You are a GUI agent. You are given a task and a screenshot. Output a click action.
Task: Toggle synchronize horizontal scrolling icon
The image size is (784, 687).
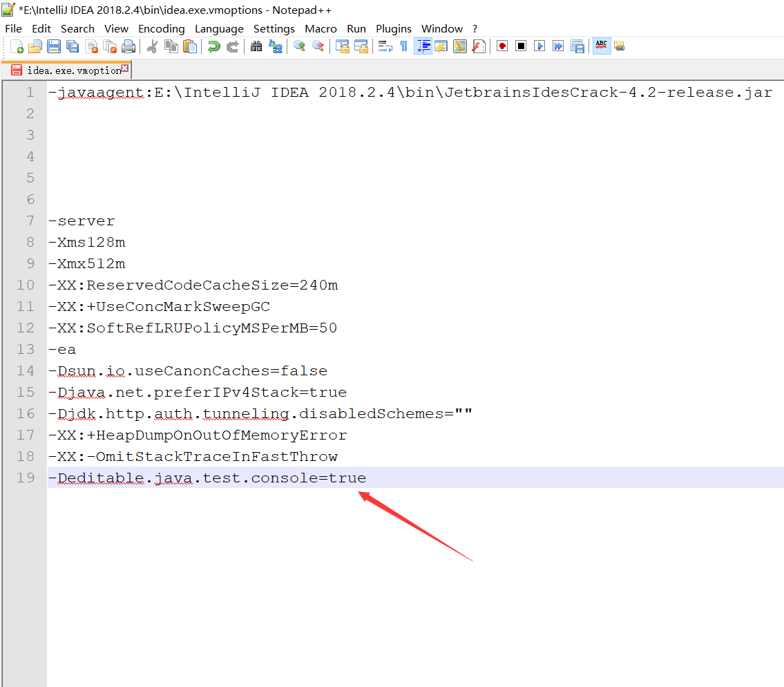(361, 46)
